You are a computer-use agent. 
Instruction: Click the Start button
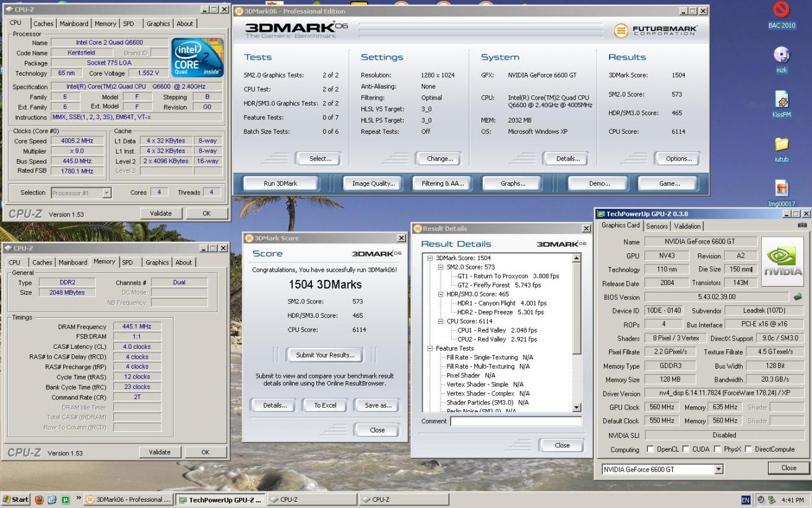pyautogui.click(x=17, y=500)
